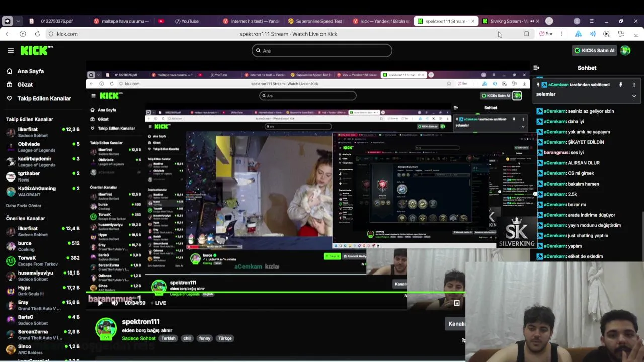Click the picture-in-picture icon on the player bar
This screenshot has height=362, width=644.
(x=456, y=303)
